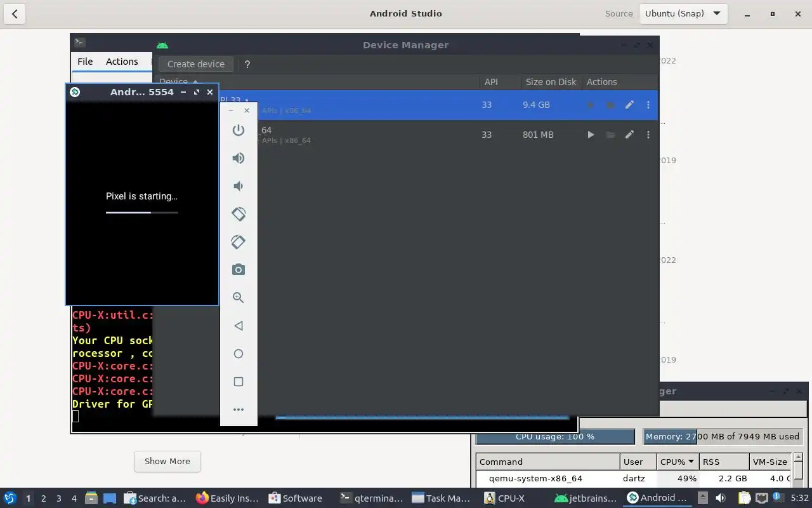The image size is (812, 508).
Task: Rotate the emulator right with the lower rotate icon
Action: click(x=239, y=242)
